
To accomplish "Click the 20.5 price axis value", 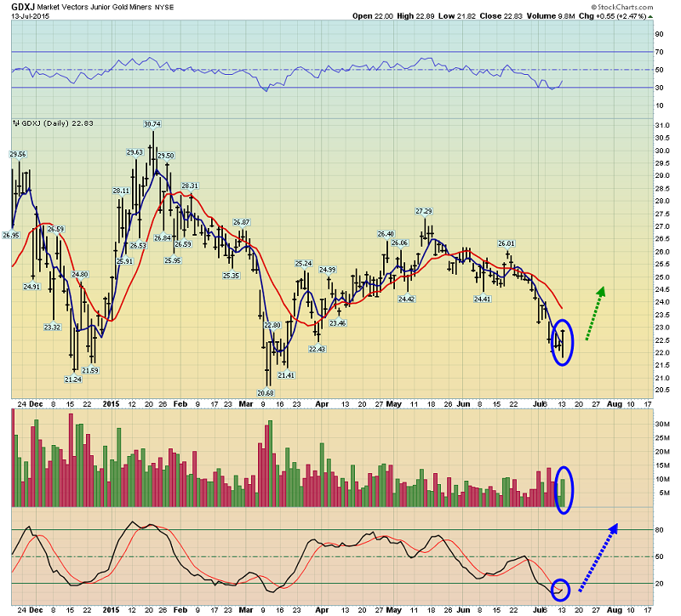I will 662,390.
